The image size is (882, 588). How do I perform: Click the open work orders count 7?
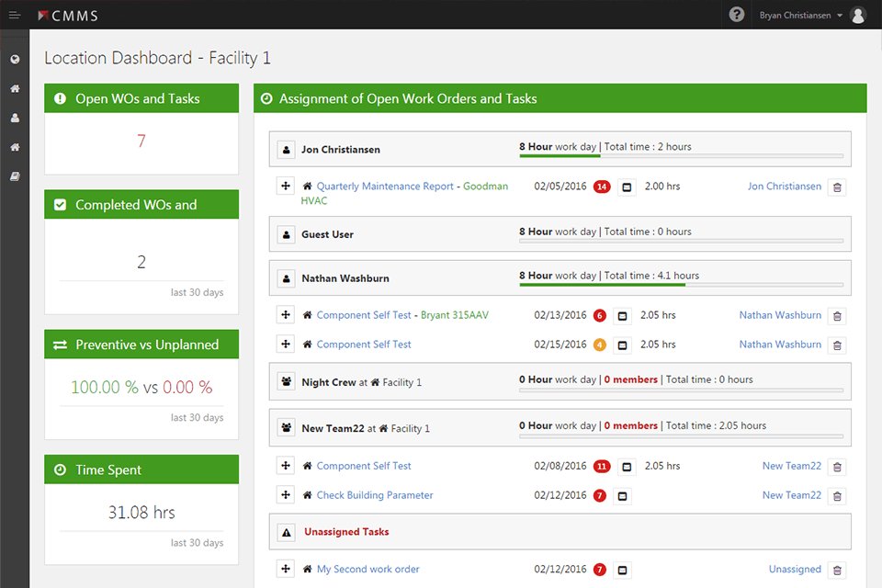point(141,141)
